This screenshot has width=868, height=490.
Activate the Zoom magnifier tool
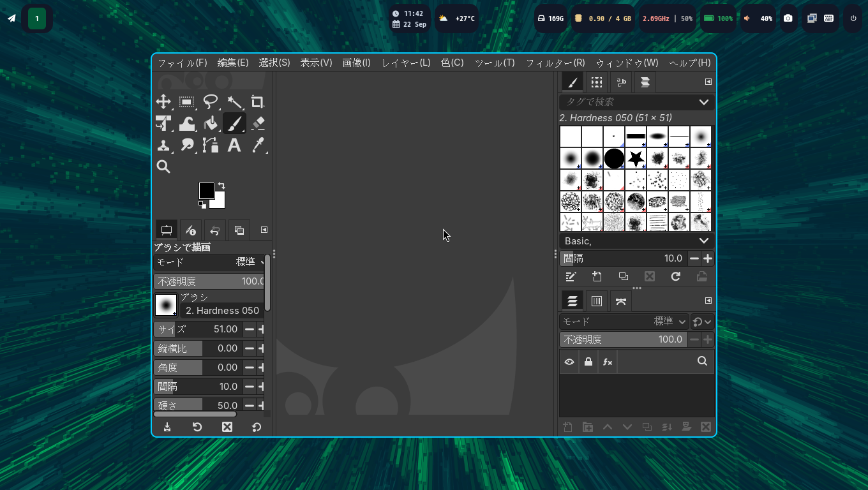tap(163, 167)
